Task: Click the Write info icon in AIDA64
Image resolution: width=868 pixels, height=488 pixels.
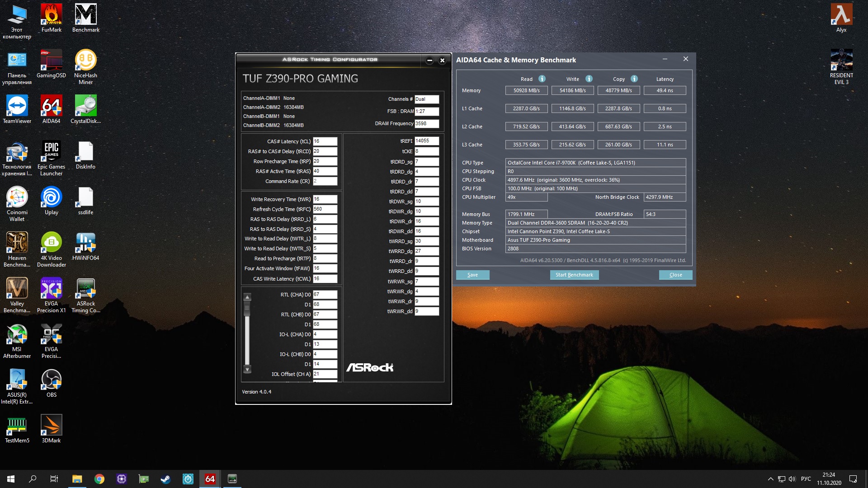Action: click(x=589, y=79)
